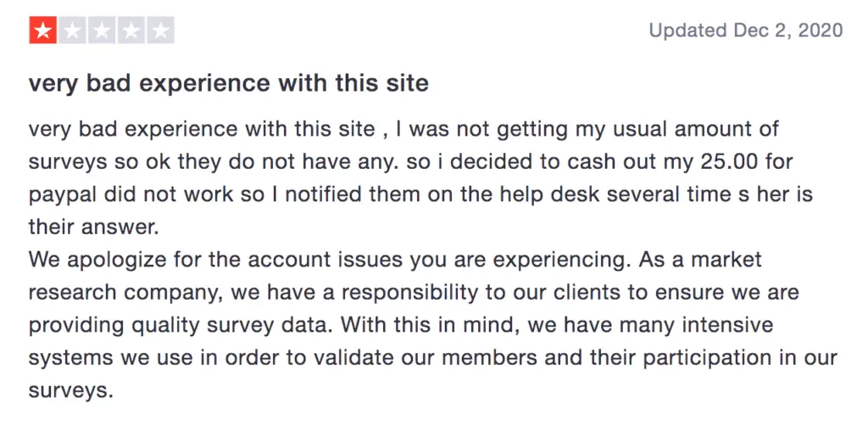Click the 'research company' text line

click(414, 293)
